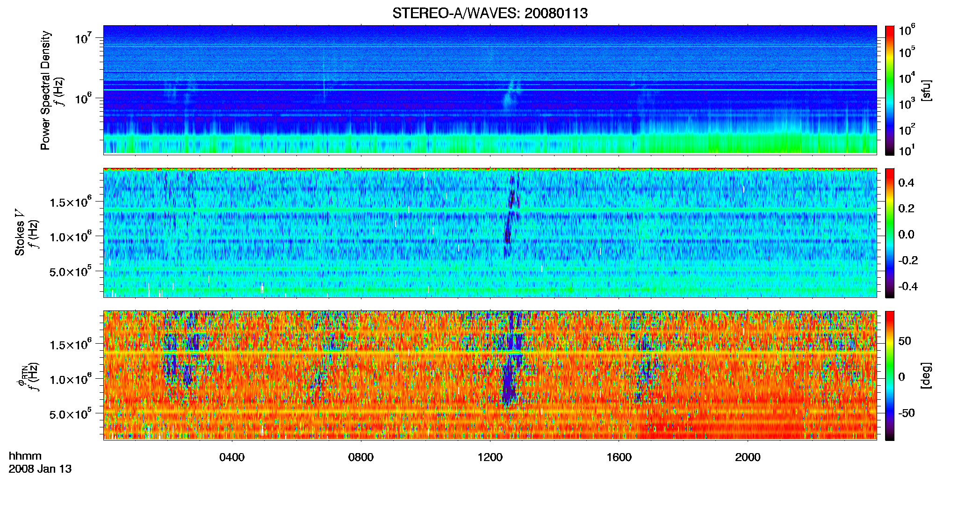The image size is (980, 505).
Task: Click the -50 label on degree colorbar
Action: tap(906, 413)
